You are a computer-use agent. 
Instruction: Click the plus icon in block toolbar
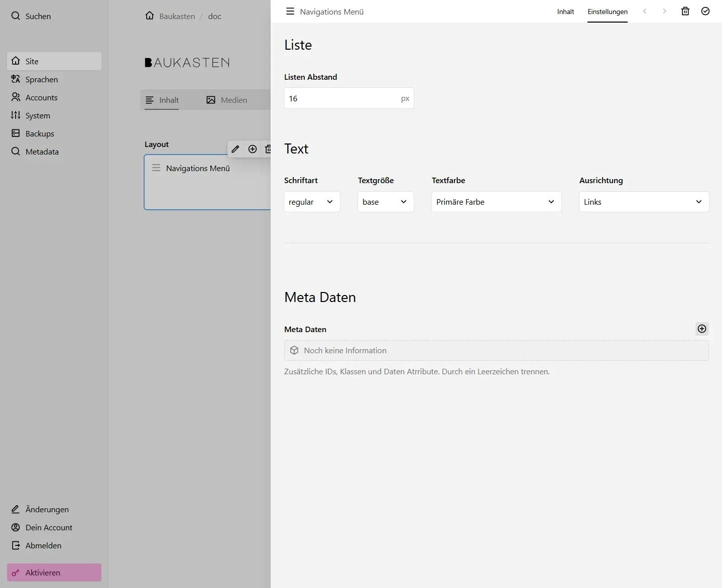[253, 149]
